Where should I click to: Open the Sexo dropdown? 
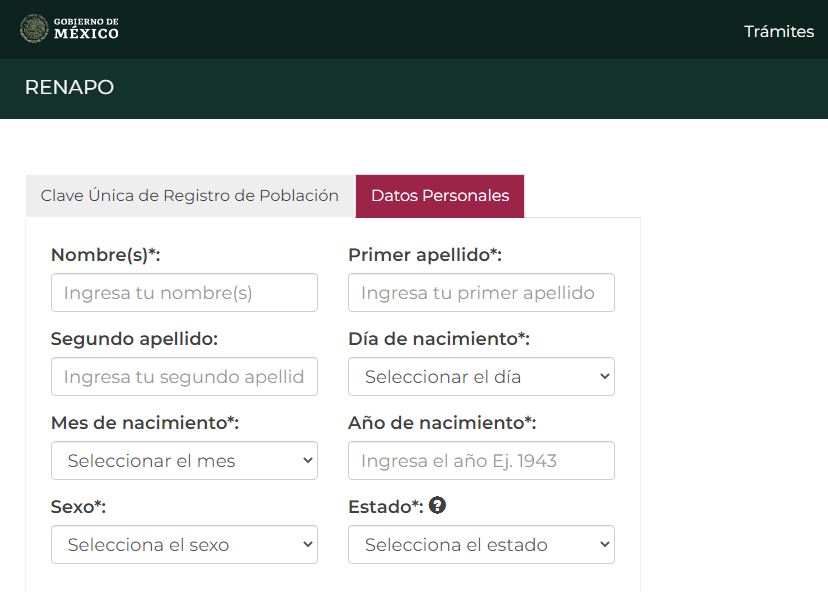coord(184,544)
